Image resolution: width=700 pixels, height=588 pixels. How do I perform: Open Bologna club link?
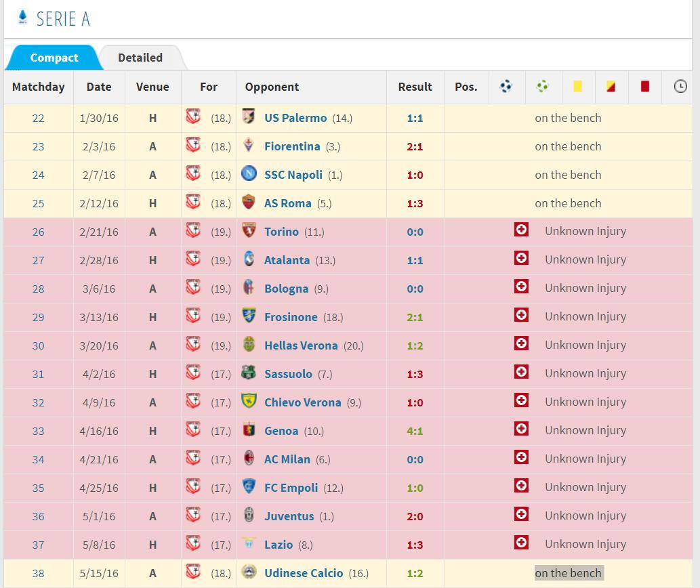[x=286, y=289]
